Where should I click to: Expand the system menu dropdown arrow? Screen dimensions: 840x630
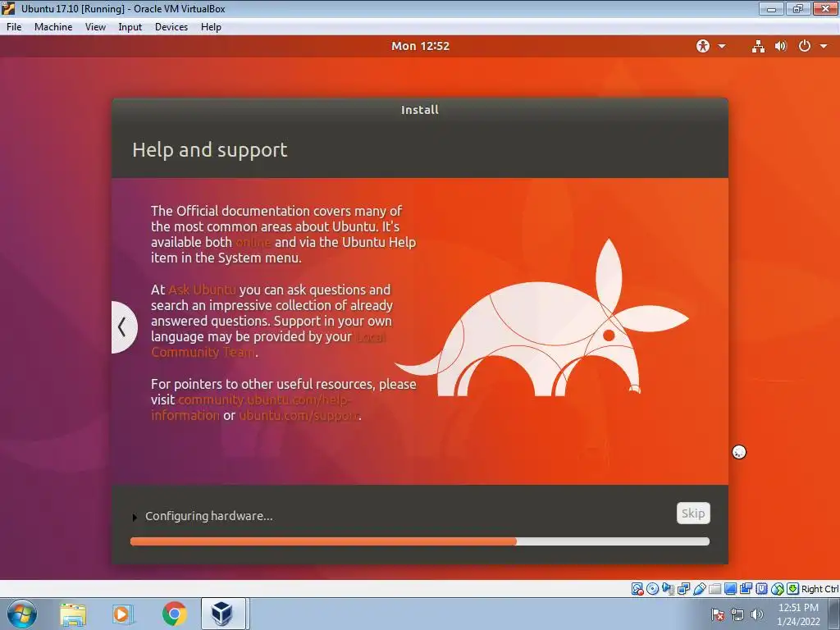click(824, 46)
